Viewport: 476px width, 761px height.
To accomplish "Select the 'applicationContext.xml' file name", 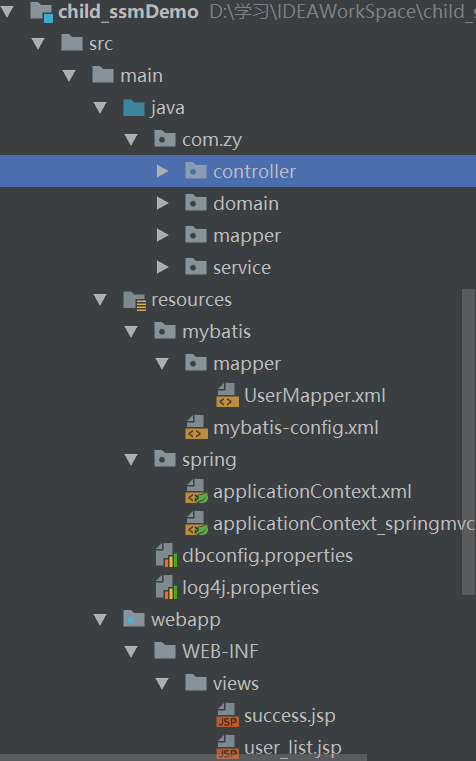I will (312, 492).
